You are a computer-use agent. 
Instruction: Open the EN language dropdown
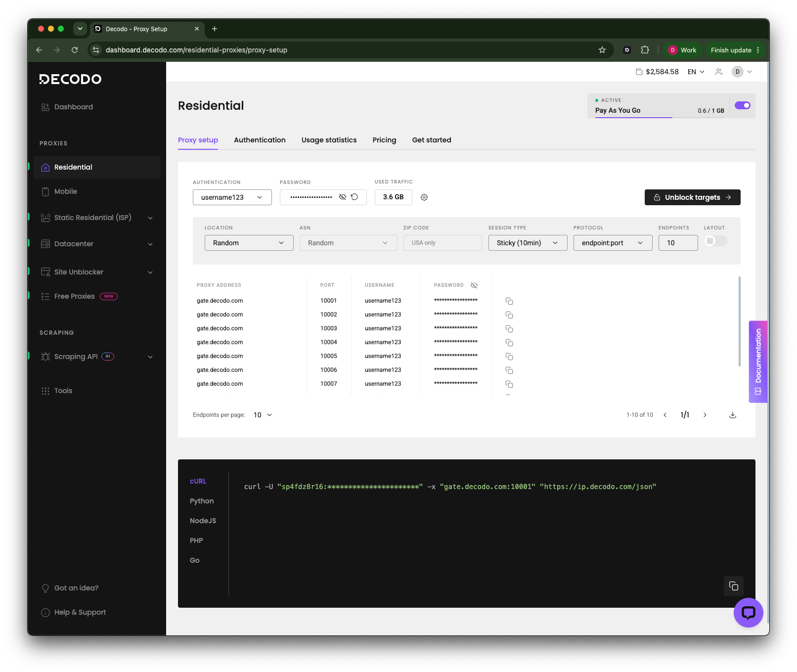696,72
